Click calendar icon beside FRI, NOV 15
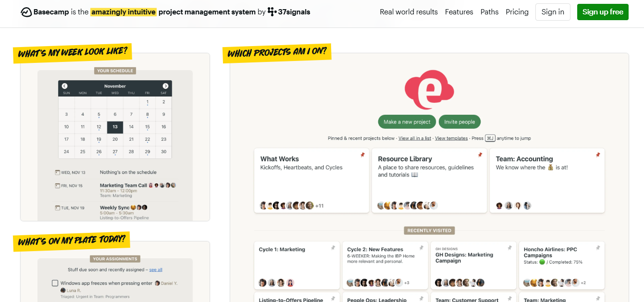Screen dimensions: 644x302 pyautogui.click(x=57, y=185)
